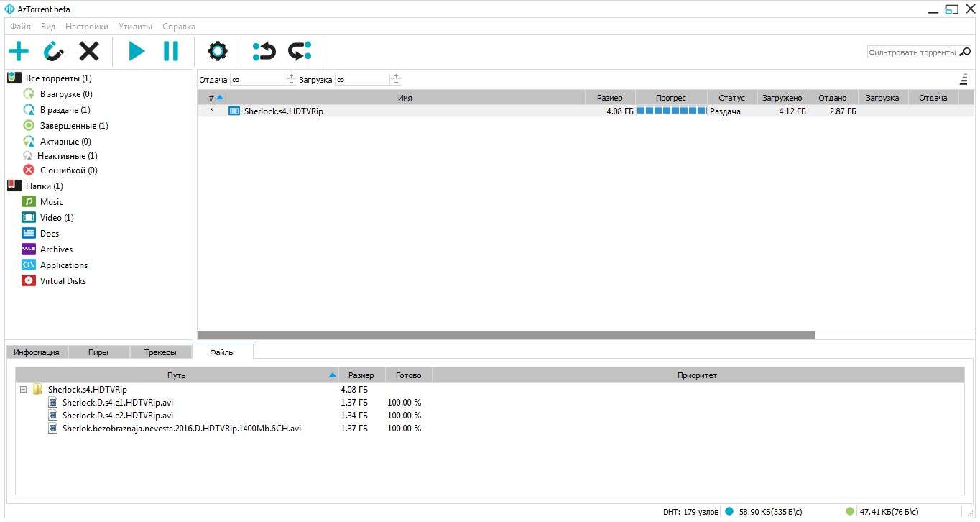Click the move up in queue icon
Screen dimensions: 980x522
point(264,51)
